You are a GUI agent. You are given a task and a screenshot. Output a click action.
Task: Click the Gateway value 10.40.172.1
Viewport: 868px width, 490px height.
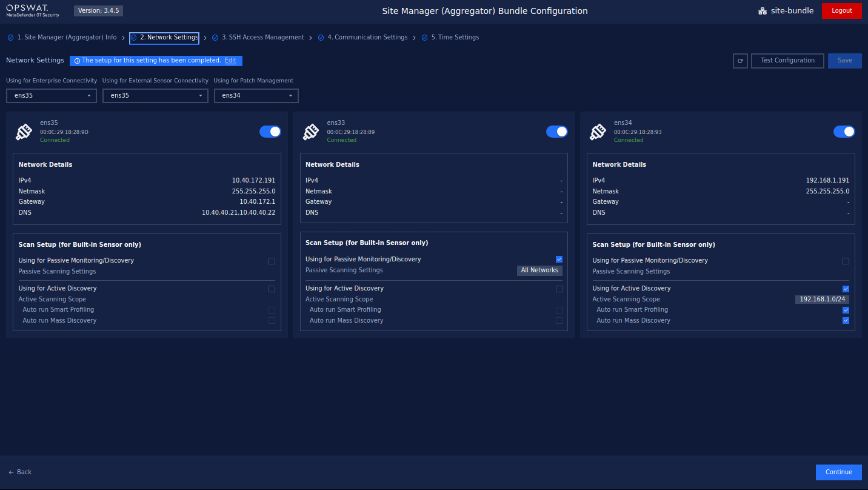pyautogui.click(x=257, y=202)
